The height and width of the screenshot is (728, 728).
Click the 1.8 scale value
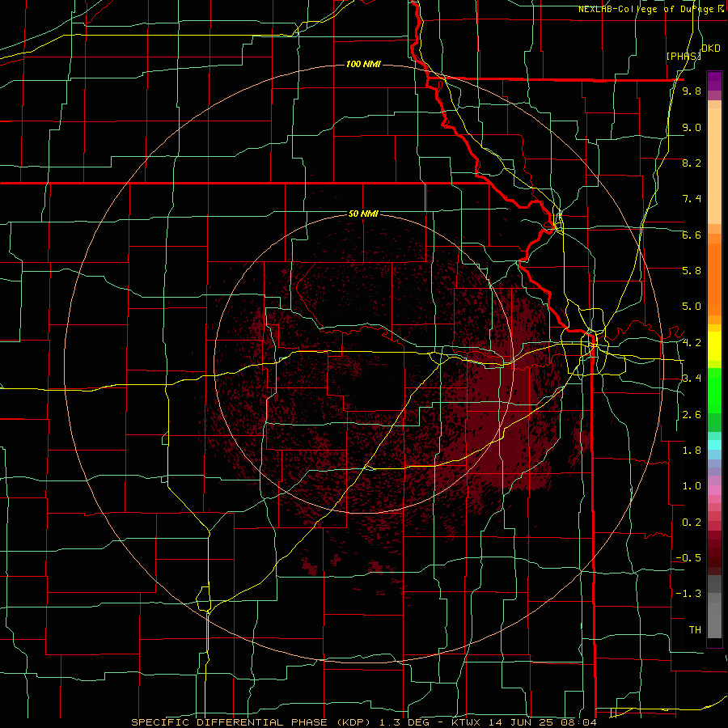[x=692, y=451]
